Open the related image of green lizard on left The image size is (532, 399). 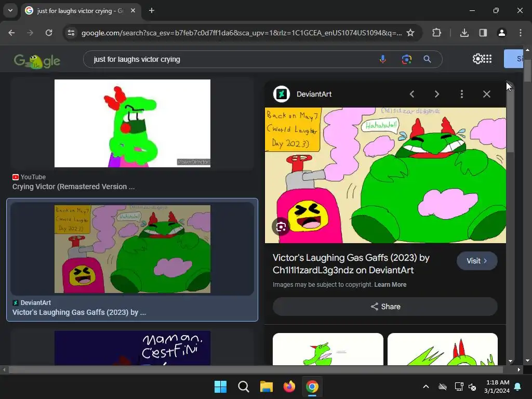coord(328,349)
